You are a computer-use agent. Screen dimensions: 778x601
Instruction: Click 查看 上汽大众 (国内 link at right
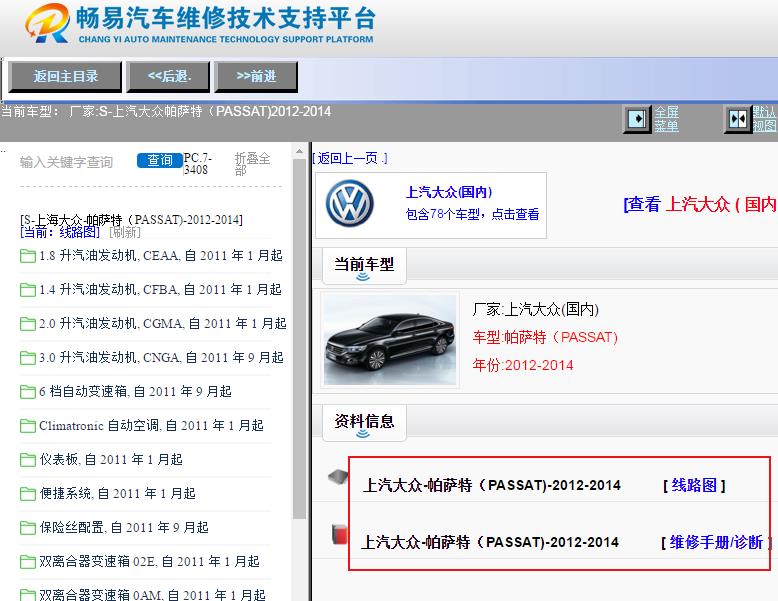point(700,204)
